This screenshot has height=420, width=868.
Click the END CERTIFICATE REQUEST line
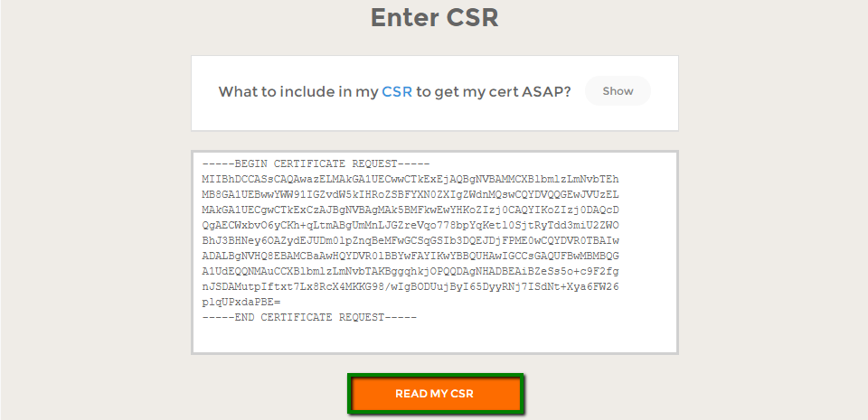[x=307, y=317]
